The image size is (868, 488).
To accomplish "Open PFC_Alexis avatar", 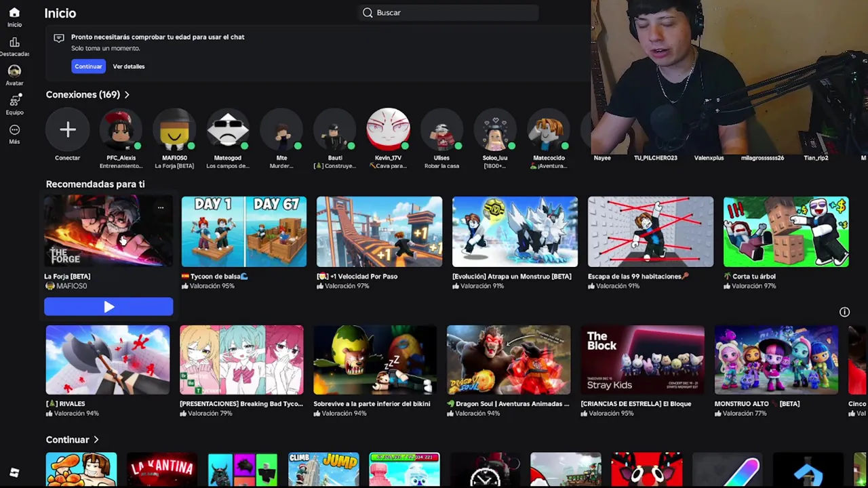I will 121,129.
